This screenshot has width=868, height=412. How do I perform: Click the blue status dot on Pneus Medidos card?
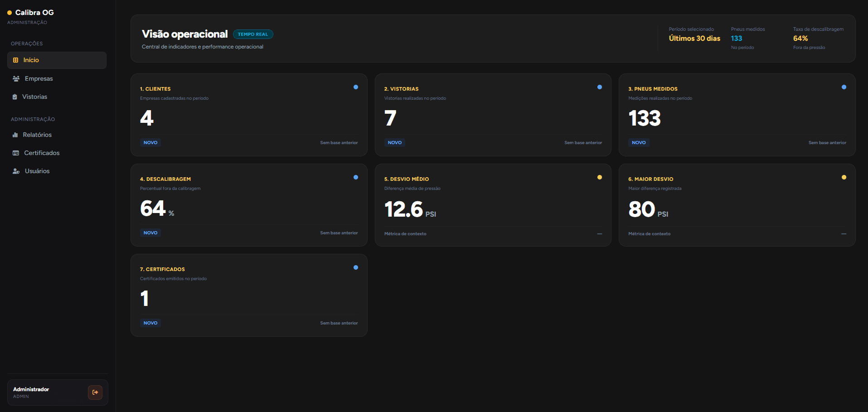click(x=844, y=87)
